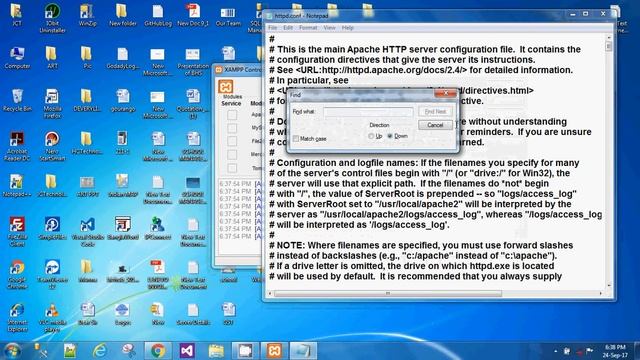Click the 'This is the main Apache HTTP' line
The image size is (640, 360).
(x=424, y=49)
